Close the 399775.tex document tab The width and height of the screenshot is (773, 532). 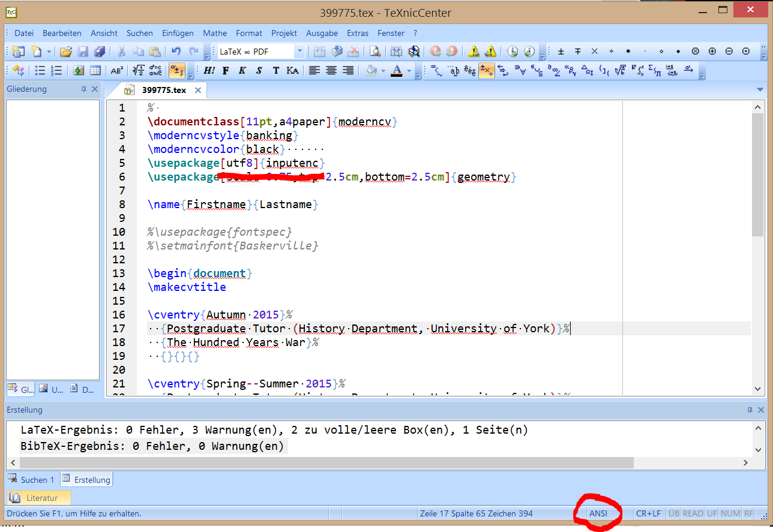tap(197, 91)
